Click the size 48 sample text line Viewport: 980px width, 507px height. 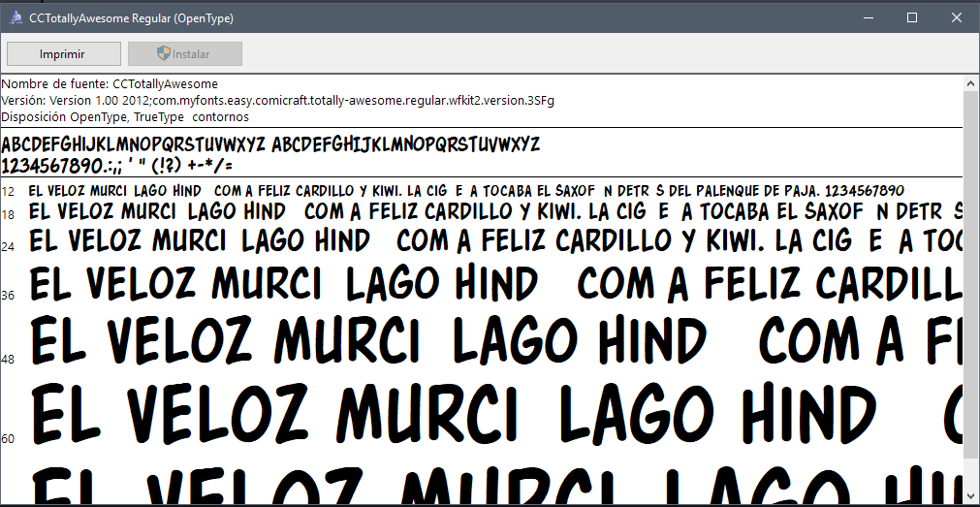(x=495, y=340)
